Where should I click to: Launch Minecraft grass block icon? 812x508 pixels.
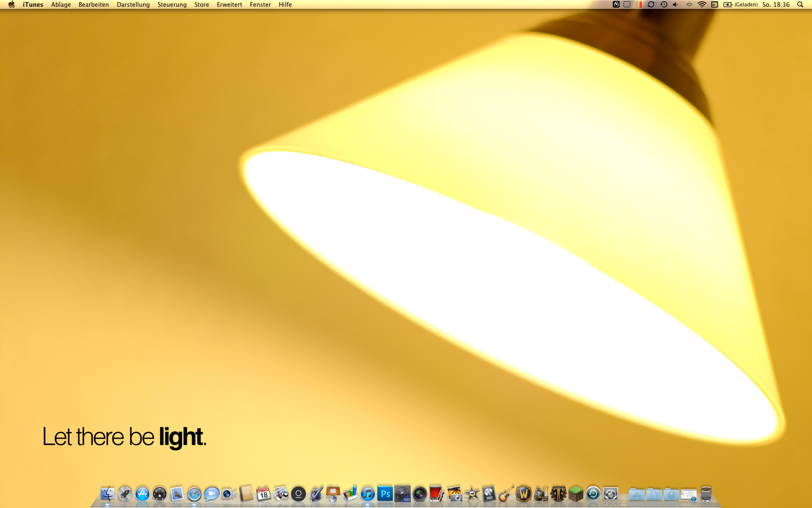(x=576, y=494)
